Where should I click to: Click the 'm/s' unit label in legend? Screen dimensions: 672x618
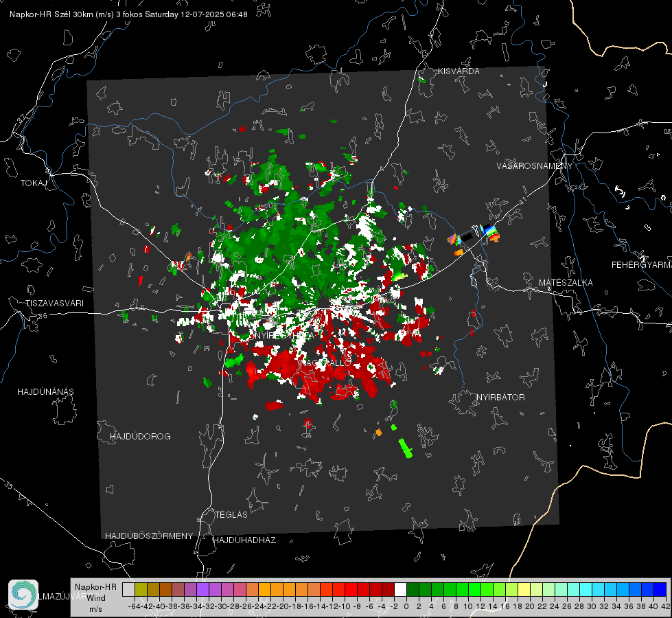pos(95,609)
